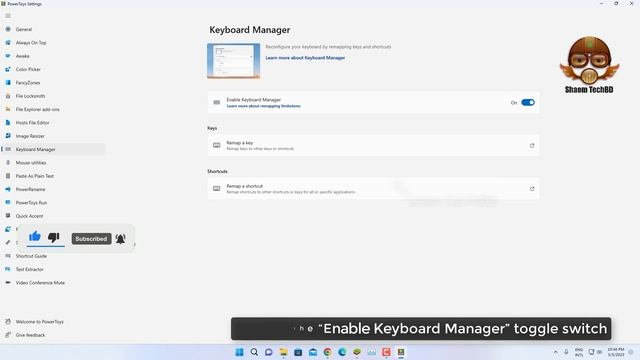Launch Microsoft Edge from taskbar
This screenshot has width=640, height=360.
pyautogui.click(x=342, y=352)
